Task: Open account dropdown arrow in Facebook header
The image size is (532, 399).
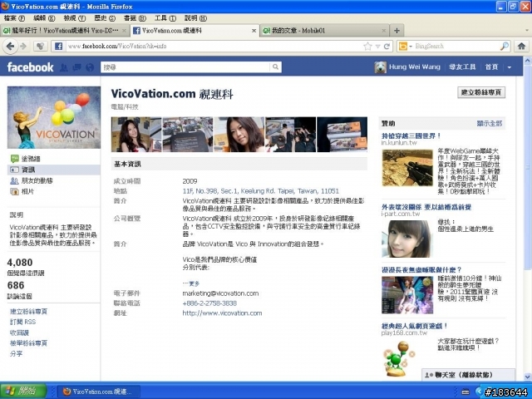Action: 509,67
